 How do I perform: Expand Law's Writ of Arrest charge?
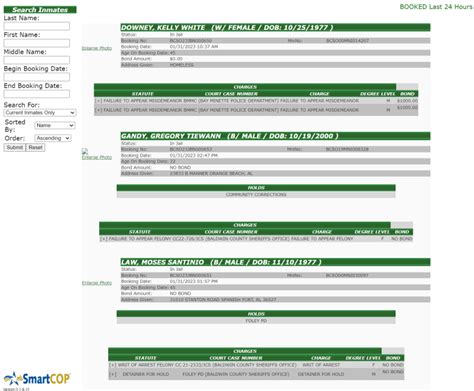click(x=113, y=365)
